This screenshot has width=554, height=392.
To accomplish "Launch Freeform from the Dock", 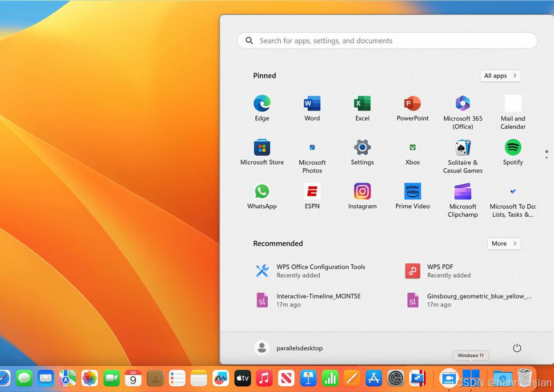I will point(221,379).
